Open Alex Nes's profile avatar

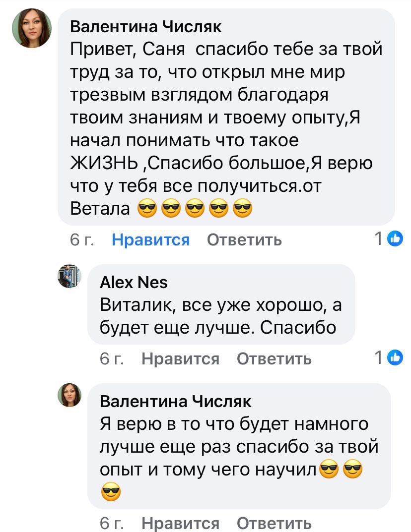(x=68, y=276)
